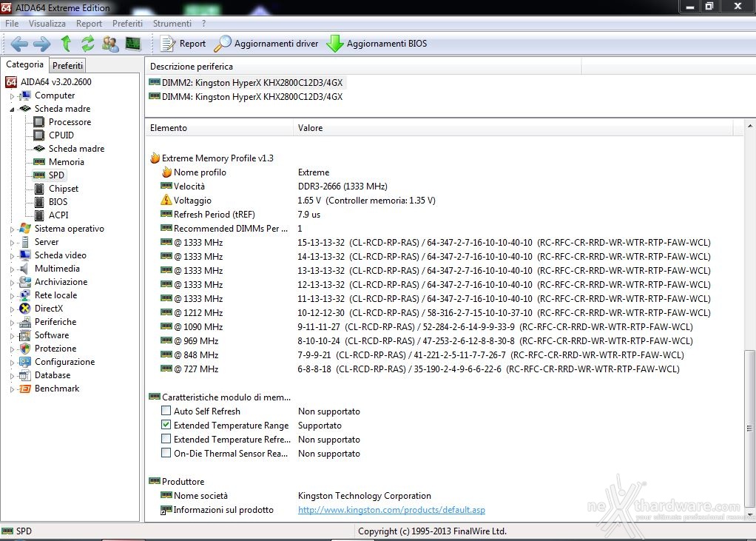Viewport: 756px width, 541px height.
Task: Toggle On-Die Thermal Sensor Rea... checkbox
Action: point(166,453)
